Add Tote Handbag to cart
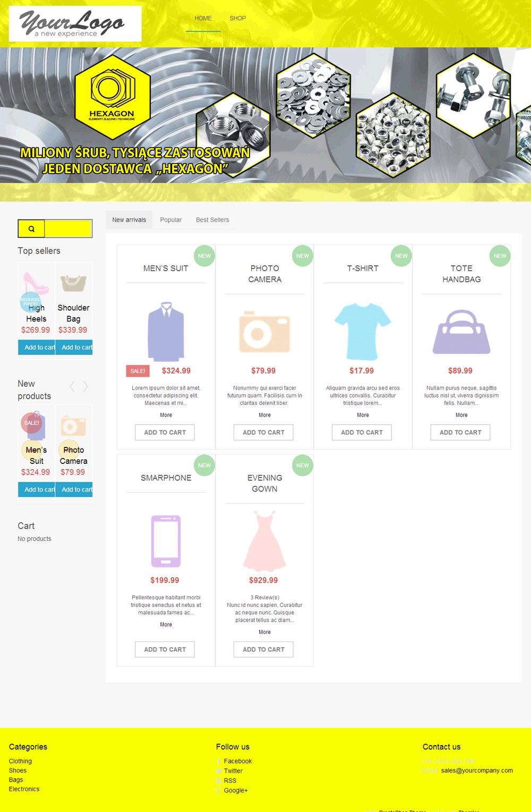531x812 pixels. [x=460, y=433]
